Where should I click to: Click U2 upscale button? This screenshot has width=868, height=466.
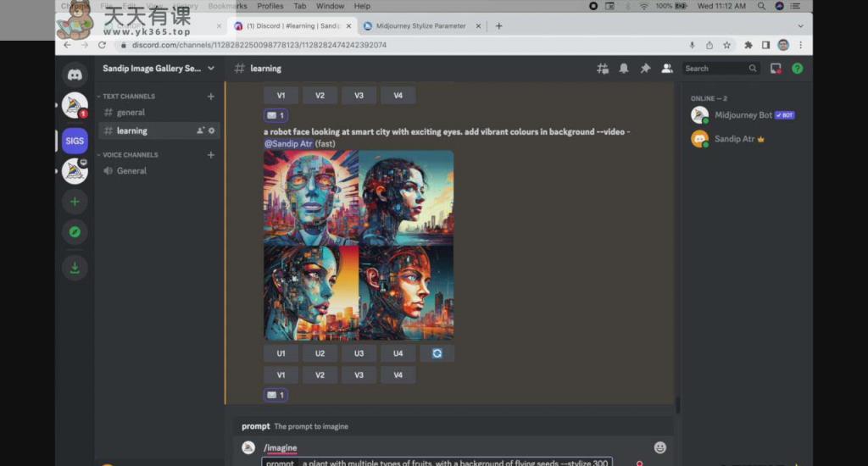tap(320, 353)
